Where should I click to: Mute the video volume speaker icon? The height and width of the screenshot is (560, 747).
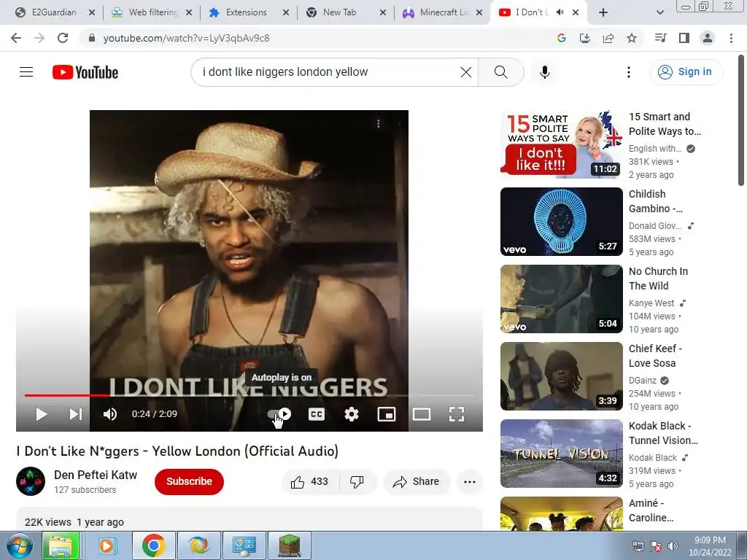(x=110, y=414)
